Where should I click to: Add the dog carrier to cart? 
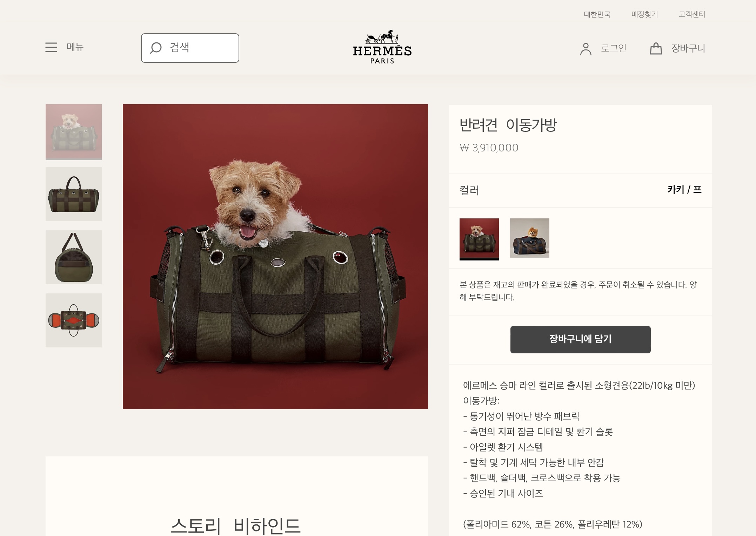[581, 340]
